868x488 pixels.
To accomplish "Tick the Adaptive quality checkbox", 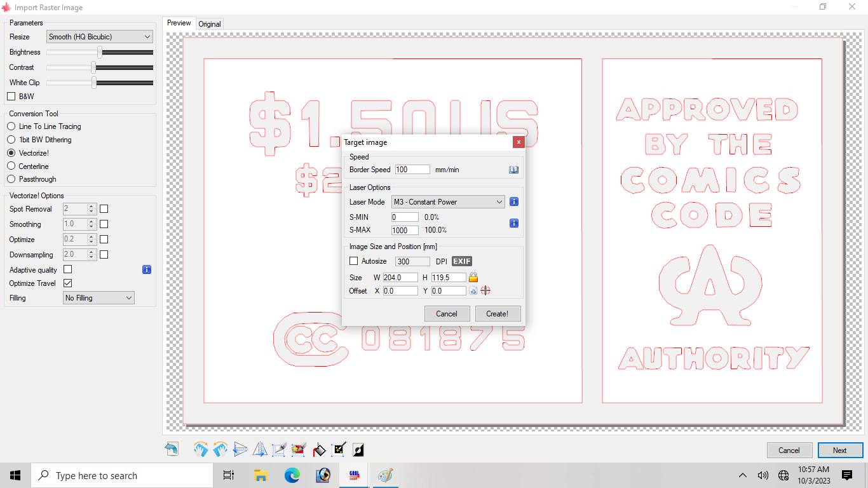I will (x=68, y=269).
